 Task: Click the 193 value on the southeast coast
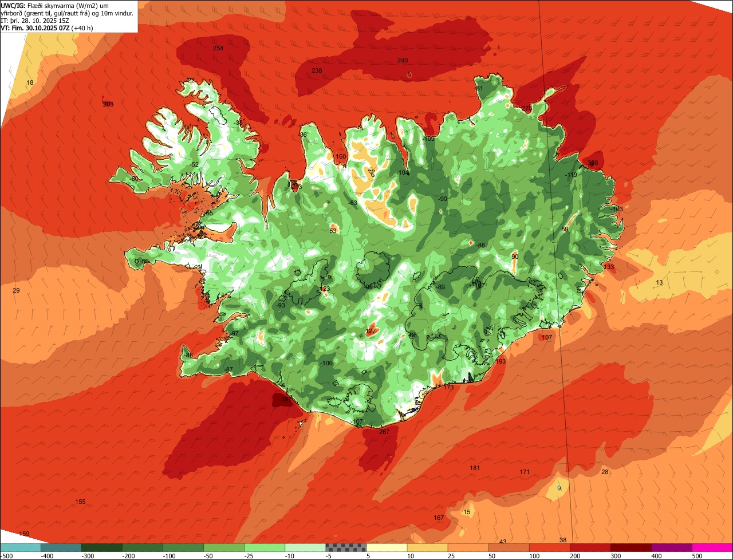501,362
